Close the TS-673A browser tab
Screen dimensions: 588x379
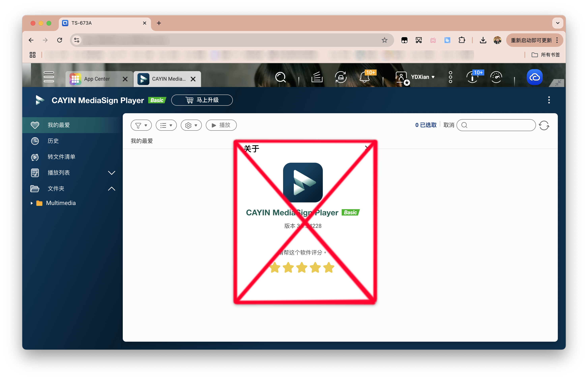click(x=144, y=23)
